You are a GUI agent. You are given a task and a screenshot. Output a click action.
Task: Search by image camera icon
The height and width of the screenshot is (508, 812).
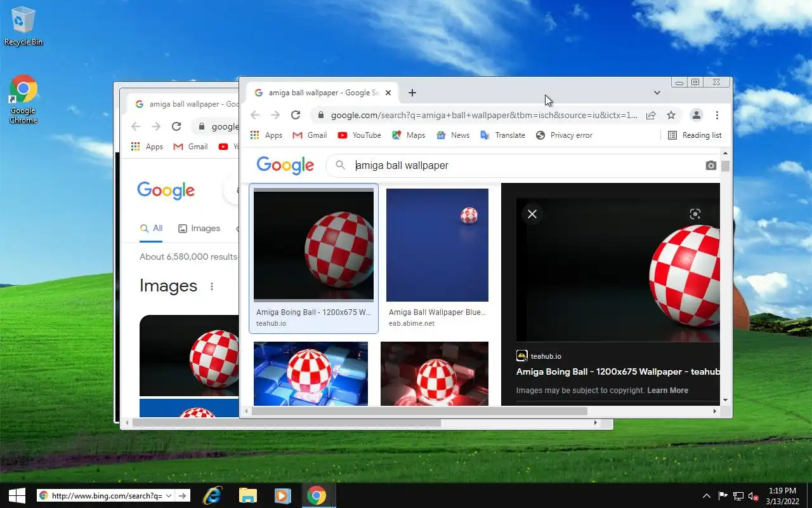click(x=710, y=165)
